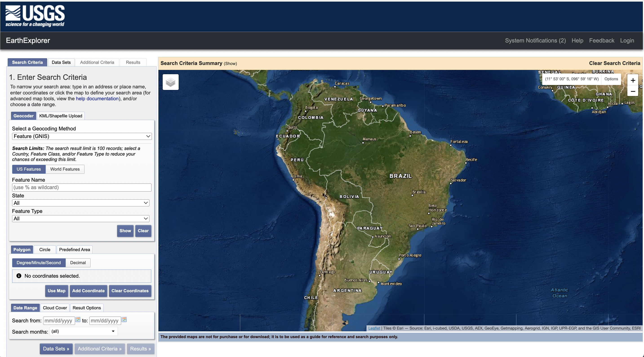Image resolution: width=644 pixels, height=357 pixels.
Task: Open the Search months dropdown
Action: 84,331
